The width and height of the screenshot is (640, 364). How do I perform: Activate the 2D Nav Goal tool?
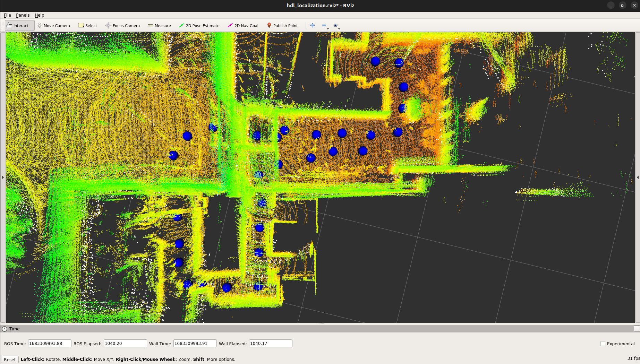pyautogui.click(x=243, y=26)
